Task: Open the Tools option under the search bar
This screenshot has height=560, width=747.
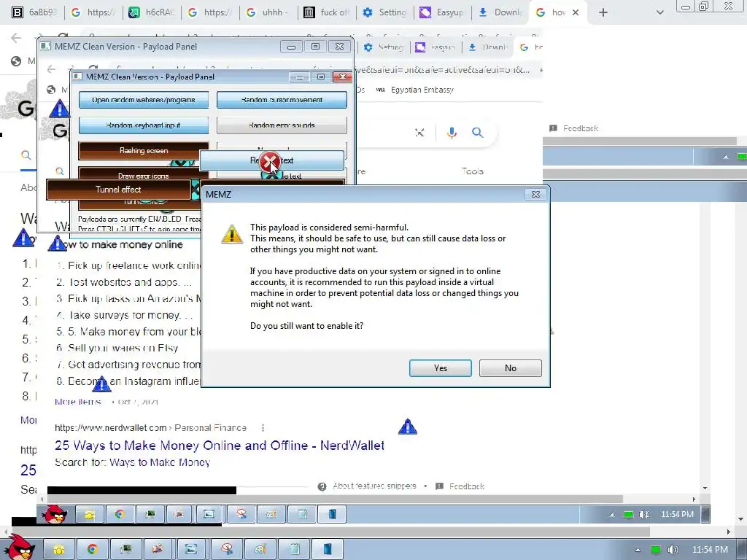Action: pos(472,171)
